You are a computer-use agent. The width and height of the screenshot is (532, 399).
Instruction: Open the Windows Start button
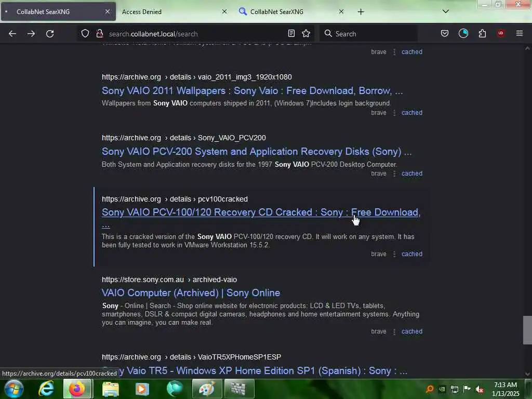coord(14,389)
